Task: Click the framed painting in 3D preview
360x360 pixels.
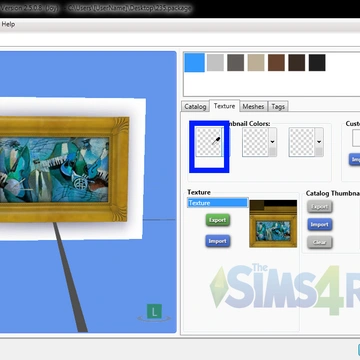Action: (x=64, y=169)
